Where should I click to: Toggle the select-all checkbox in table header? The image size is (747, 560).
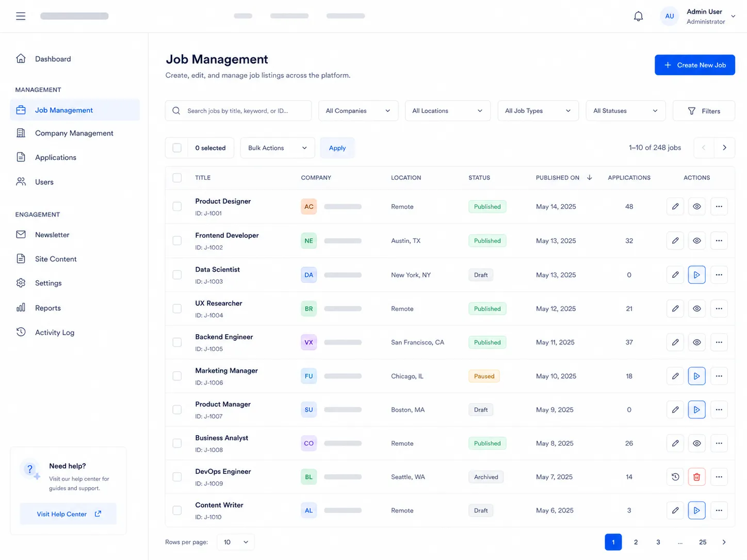(177, 177)
